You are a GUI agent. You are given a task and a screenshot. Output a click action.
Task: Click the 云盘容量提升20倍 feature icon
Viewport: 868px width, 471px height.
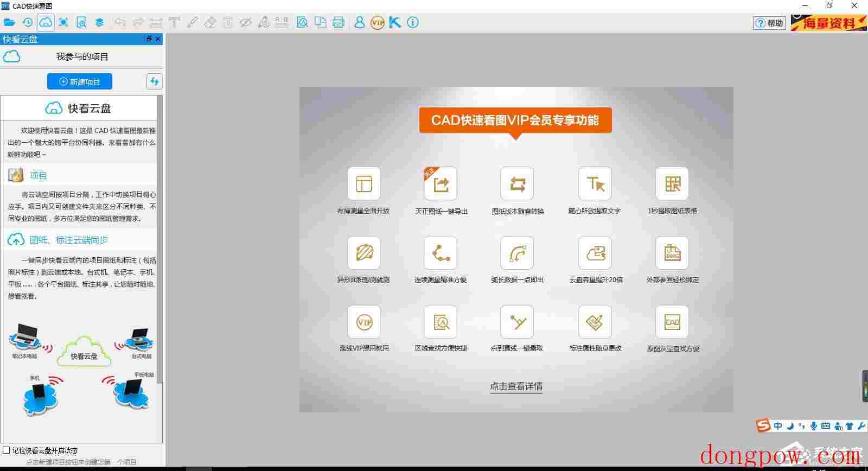click(595, 252)
